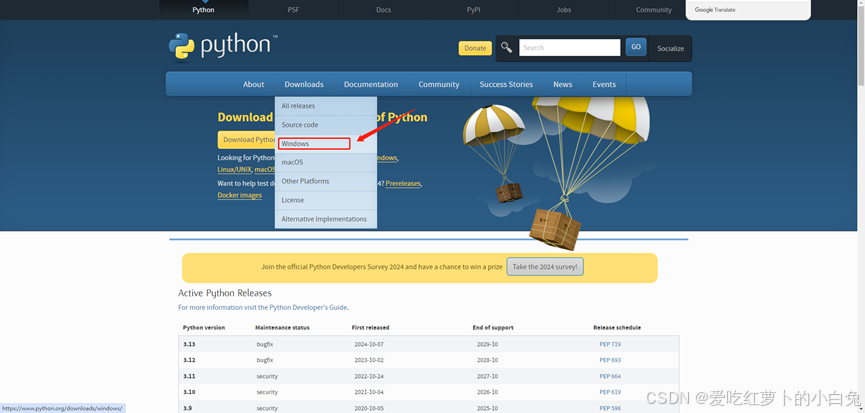Viewport: 865px width, 413px height.
Task: Focus the Search input field
Action: coord(569,47)
